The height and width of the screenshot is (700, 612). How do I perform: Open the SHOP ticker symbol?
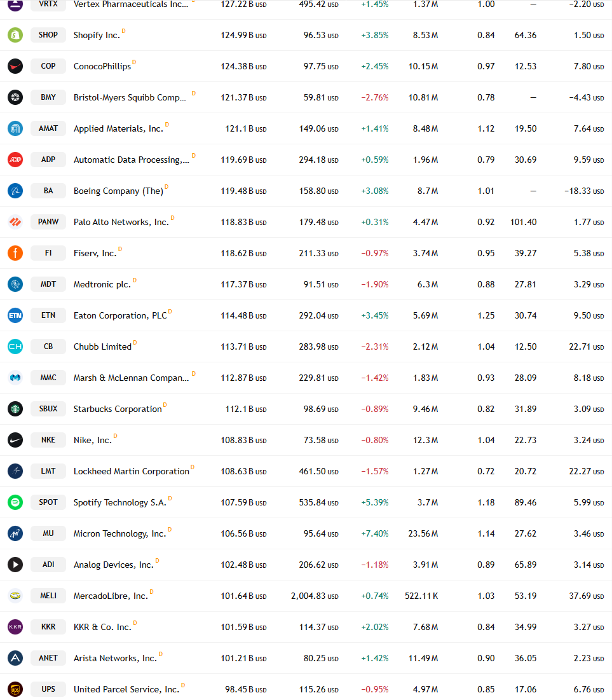coord(48,35)
